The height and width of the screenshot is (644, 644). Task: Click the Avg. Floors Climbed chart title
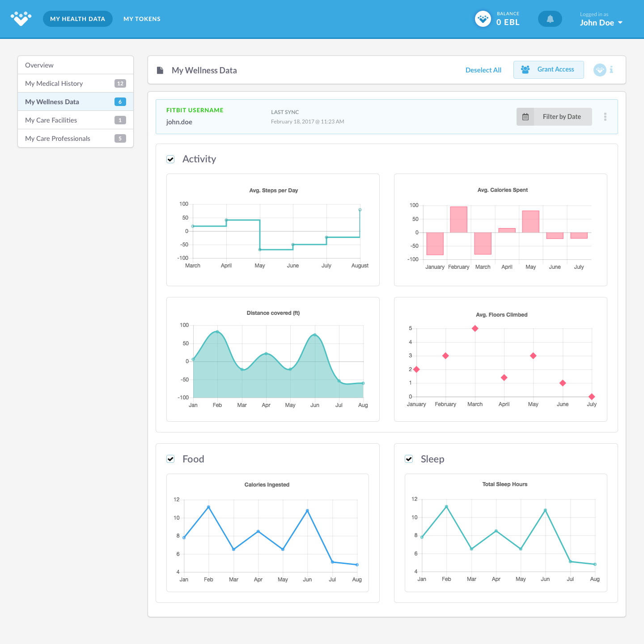tap(502, 315)
